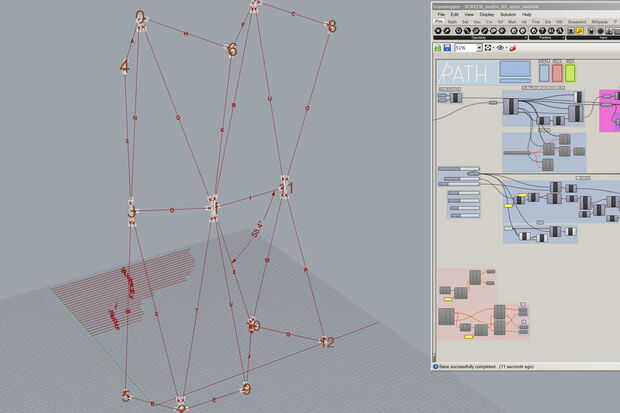Switch to the Srf component tab
This screenshot has width=620, height=413.
pyautogui.click(x=500, y=22)
